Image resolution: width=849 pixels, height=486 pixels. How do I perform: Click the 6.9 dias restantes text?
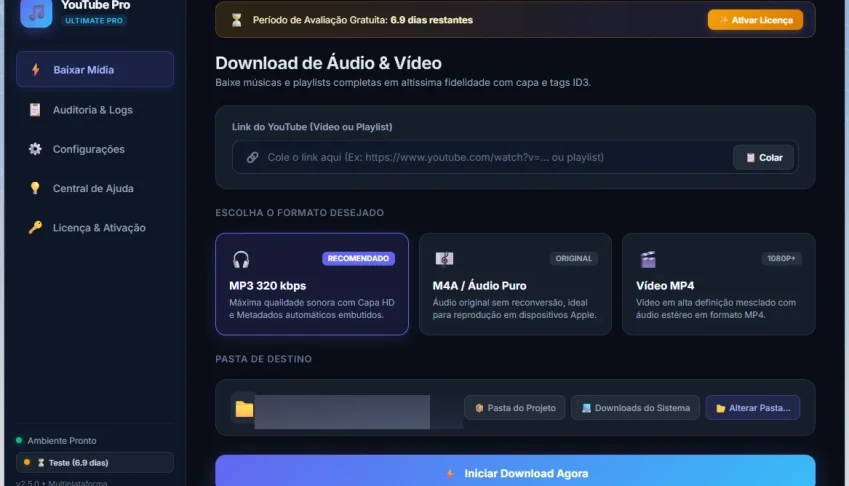coord(432,20)
